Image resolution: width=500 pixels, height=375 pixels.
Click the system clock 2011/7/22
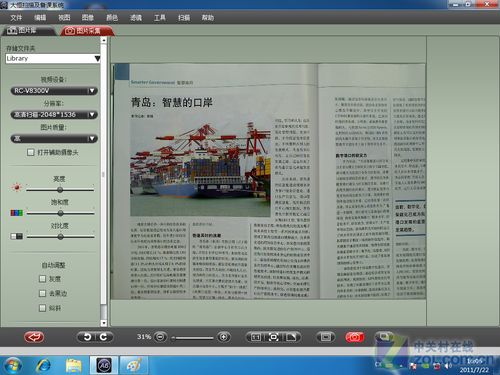click(x=474, y=366)
